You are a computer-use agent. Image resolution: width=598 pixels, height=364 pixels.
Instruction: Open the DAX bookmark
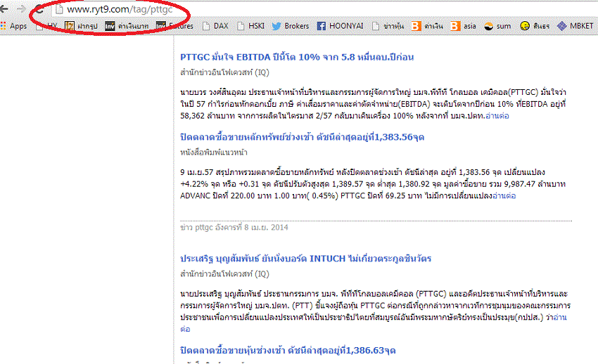tap(215, 26)
